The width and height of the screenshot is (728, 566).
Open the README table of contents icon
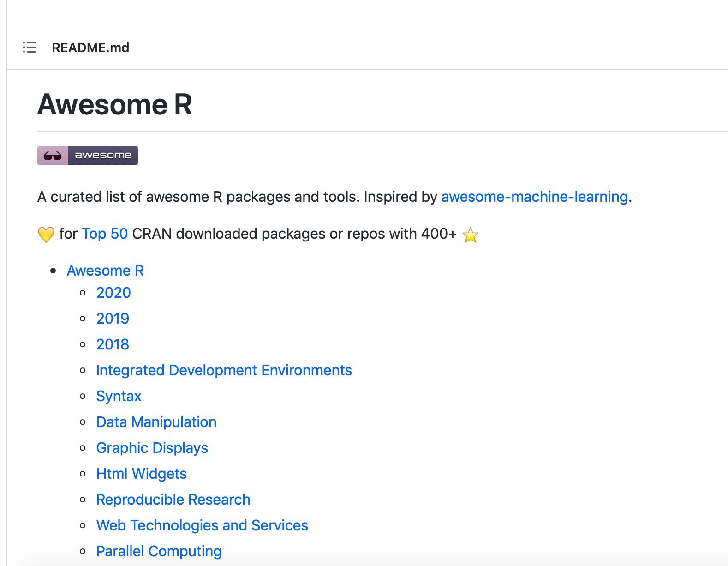click(x=30, y=48)
